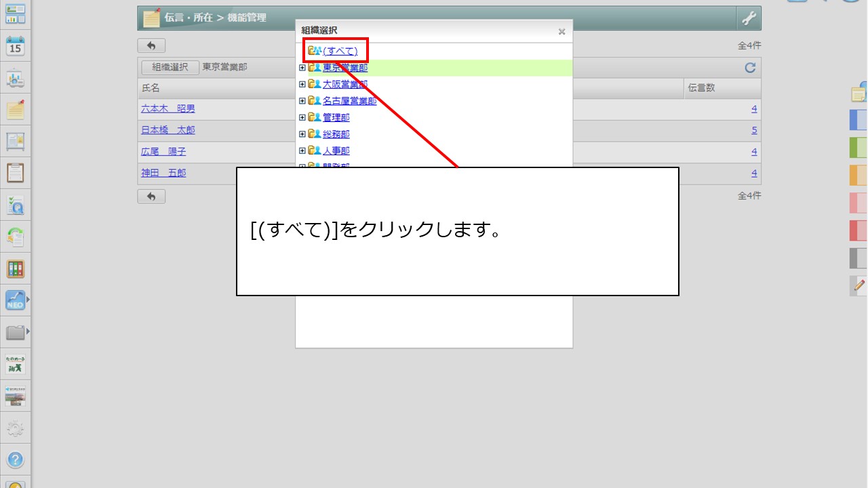Open the 日本橋 太郎 name link
The image size is (868, 488).
pyautogui.click(x=168, y=130)
